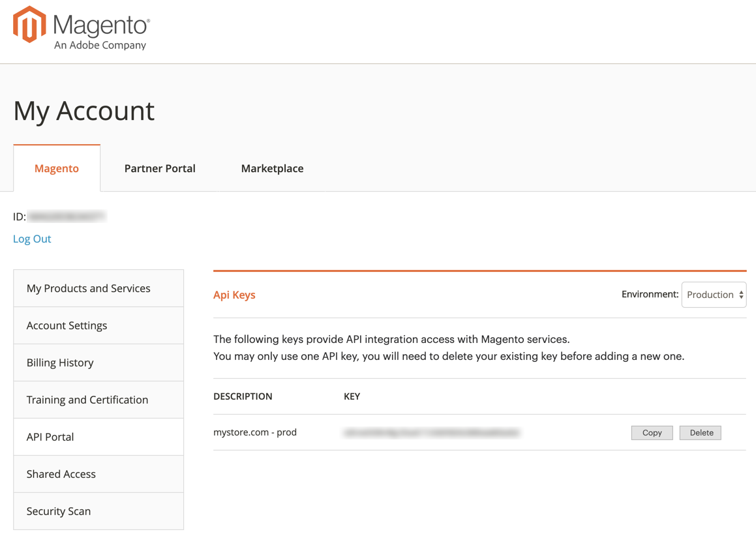Click the Magento logo icon

click(29, 25)
